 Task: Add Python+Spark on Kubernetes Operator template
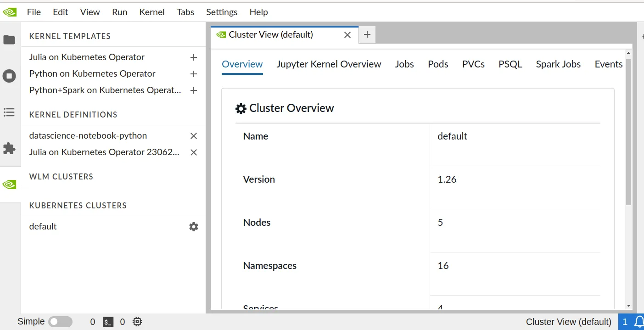click(194, 90)
